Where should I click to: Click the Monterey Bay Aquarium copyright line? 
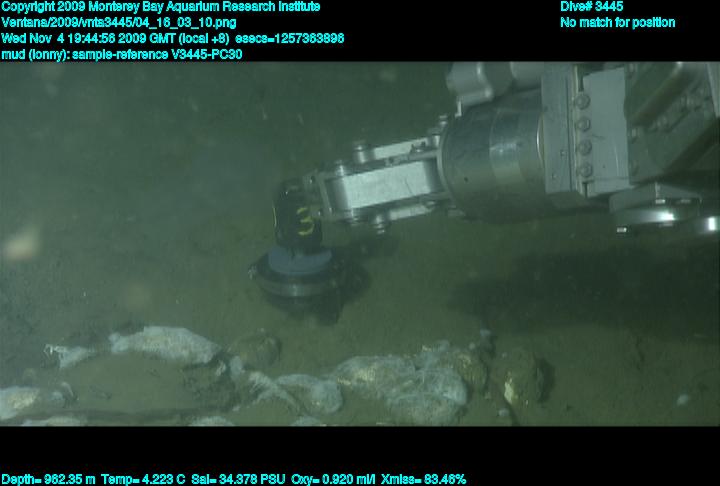pos(161,7)
